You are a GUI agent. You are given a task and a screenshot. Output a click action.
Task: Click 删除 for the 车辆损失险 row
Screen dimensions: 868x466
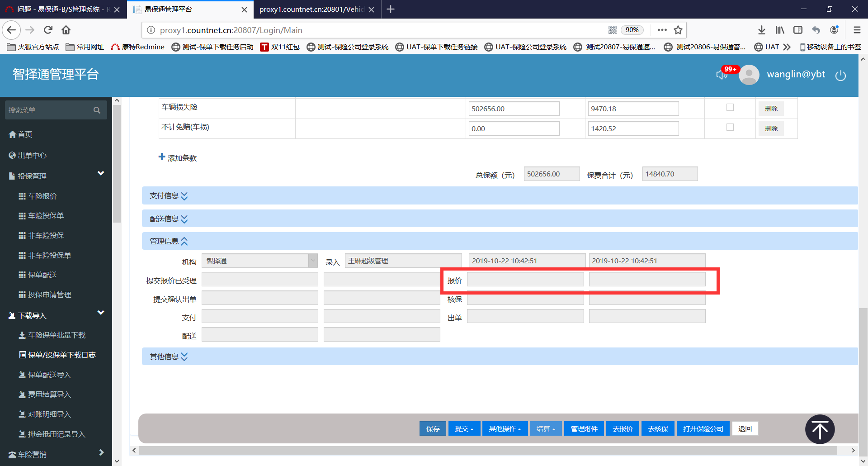click(x=771, y=109)
